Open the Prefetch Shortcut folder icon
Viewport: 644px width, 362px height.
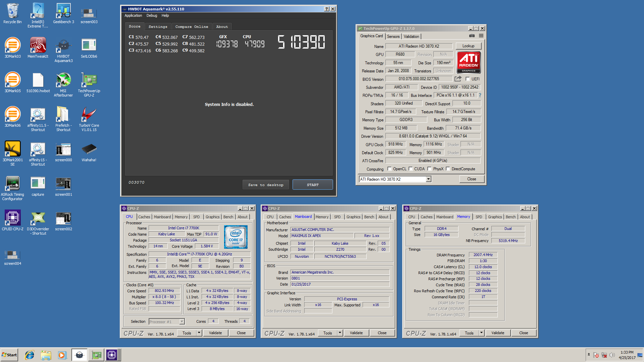pyautogui.click(x=63, y=119)
